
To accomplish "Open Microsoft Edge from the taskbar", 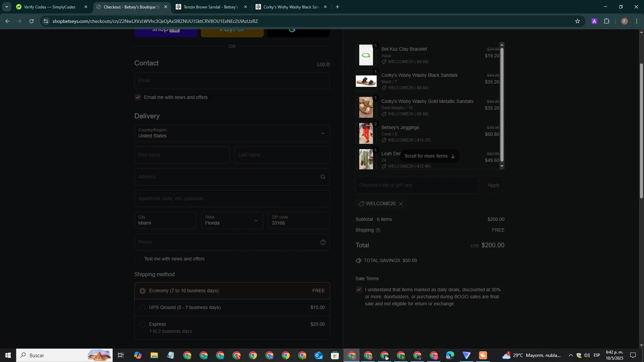I will [450, 355].
